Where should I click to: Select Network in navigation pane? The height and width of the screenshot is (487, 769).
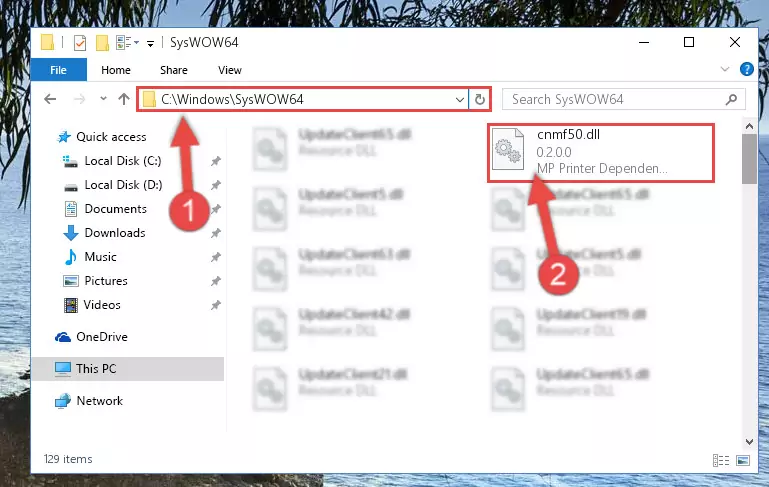(x=100, y=401)
